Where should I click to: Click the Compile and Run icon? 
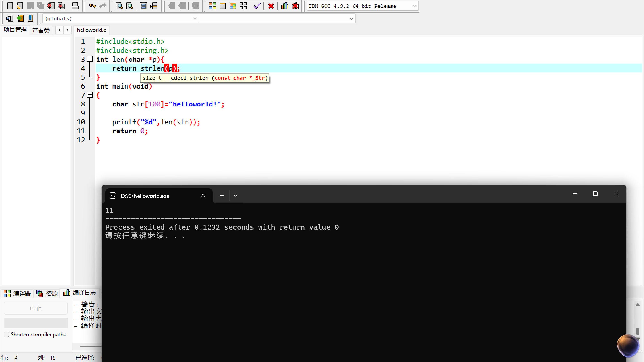(233, 6)
